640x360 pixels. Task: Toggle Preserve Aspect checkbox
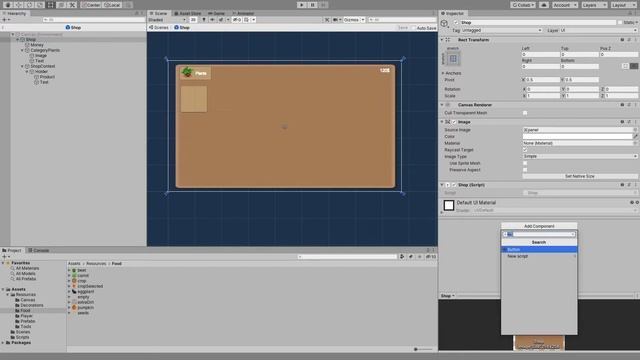tap(525, 170)
